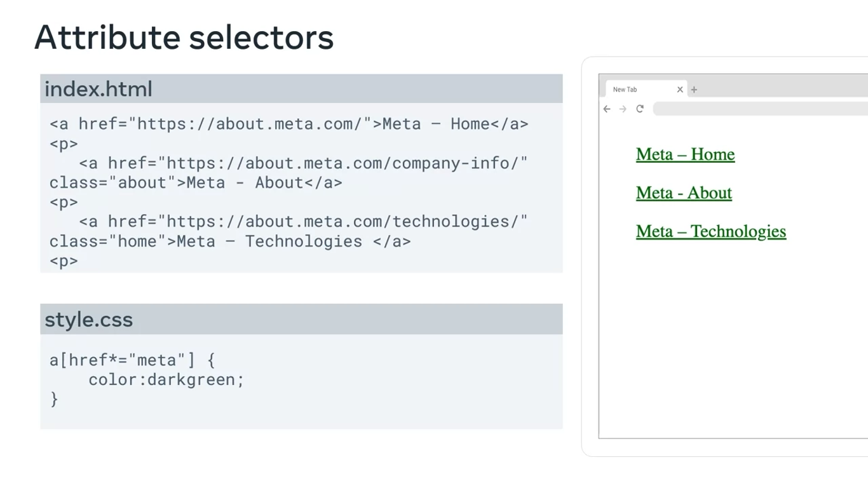Click the index.html panel header
Viewport: 868px width, 488px height.
coord(301,89)
